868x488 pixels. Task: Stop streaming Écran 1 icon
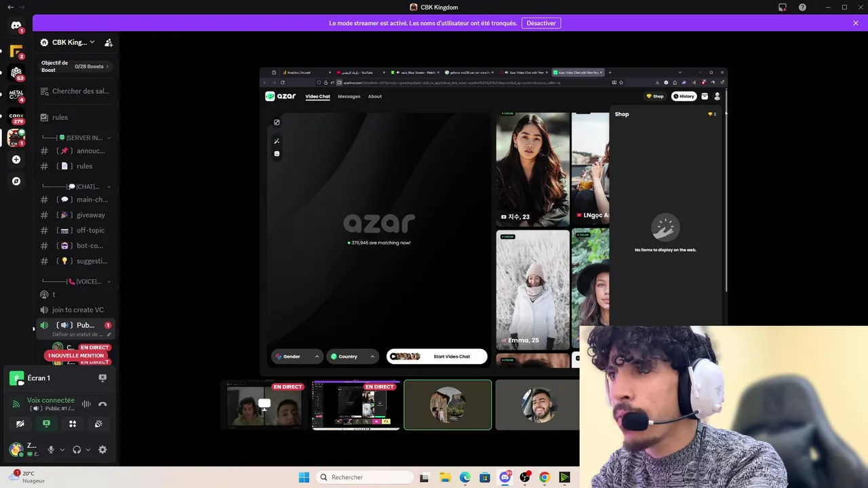click(102, 378)
